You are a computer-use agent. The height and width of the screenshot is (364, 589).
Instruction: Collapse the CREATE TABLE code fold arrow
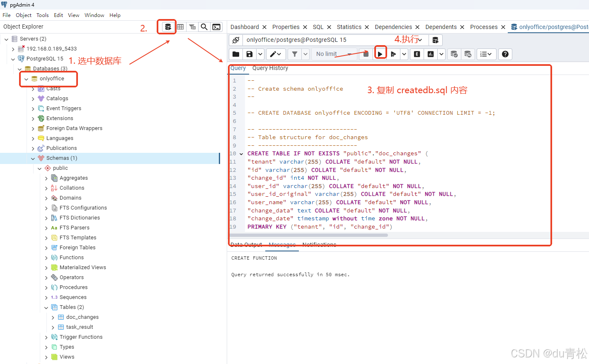tap(241, 154)
